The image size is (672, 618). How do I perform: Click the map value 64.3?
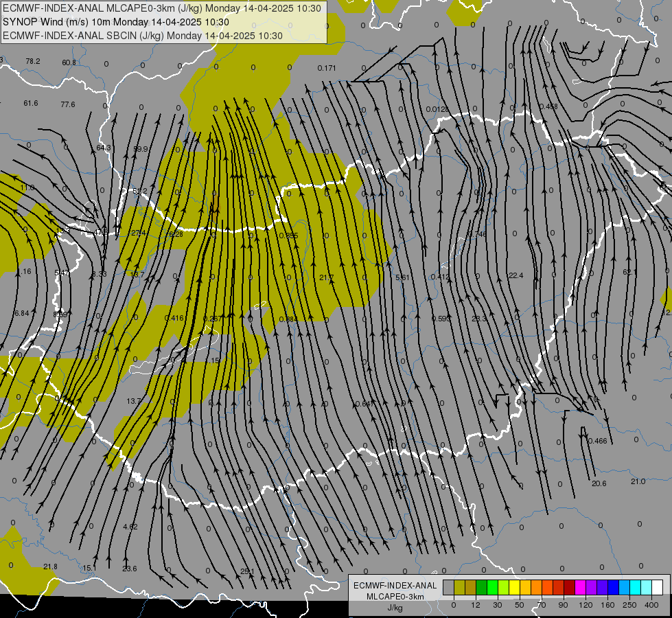click(104, 148)
